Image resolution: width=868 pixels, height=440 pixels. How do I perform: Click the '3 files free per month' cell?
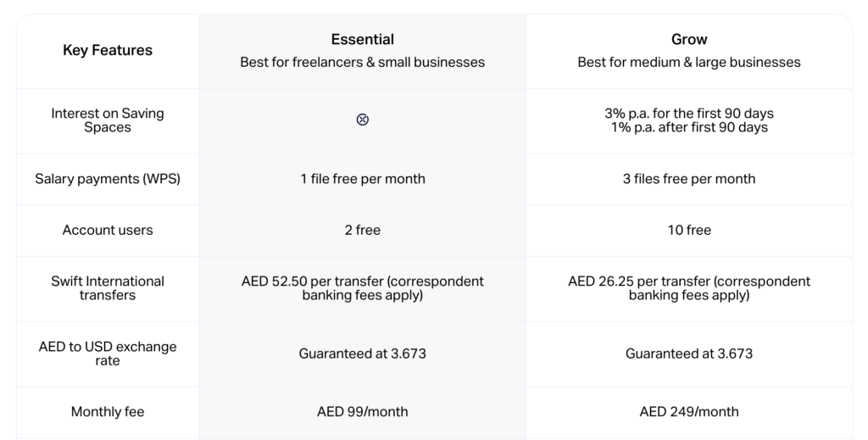(x=688, y=179)
